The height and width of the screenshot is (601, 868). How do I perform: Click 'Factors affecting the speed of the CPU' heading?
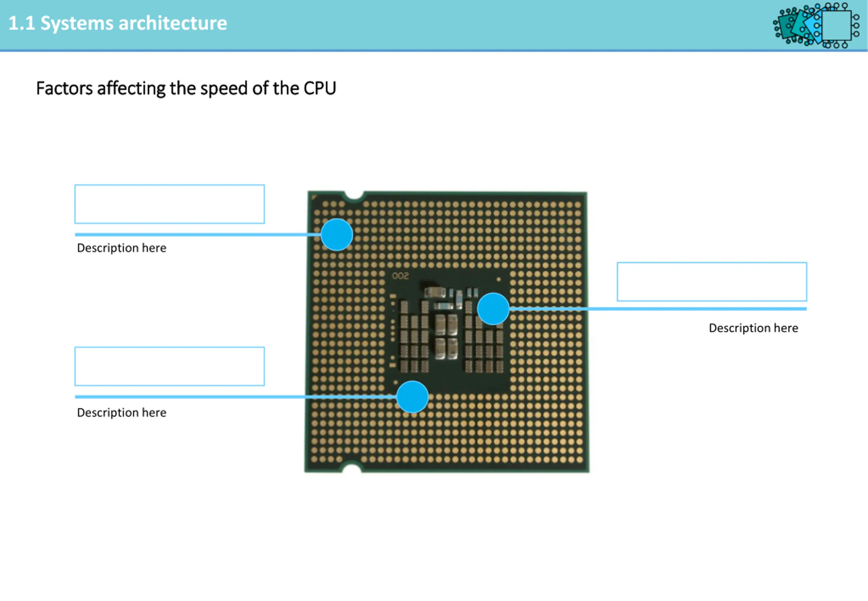(186, 89)
